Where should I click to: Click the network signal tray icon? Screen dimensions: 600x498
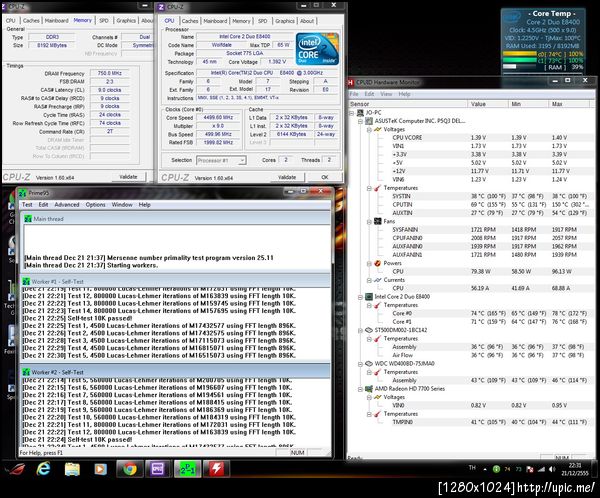coord(541,469)
